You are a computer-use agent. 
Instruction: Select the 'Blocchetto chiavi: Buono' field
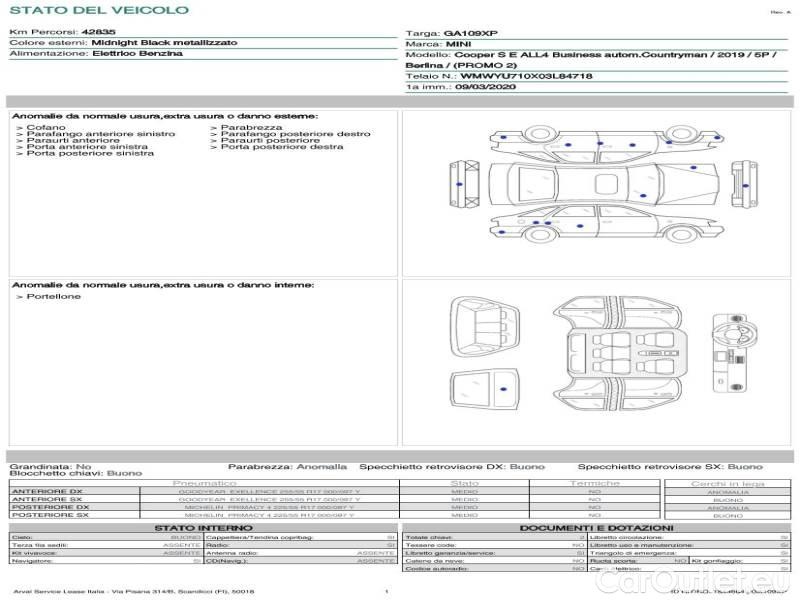tap(76, 473)
